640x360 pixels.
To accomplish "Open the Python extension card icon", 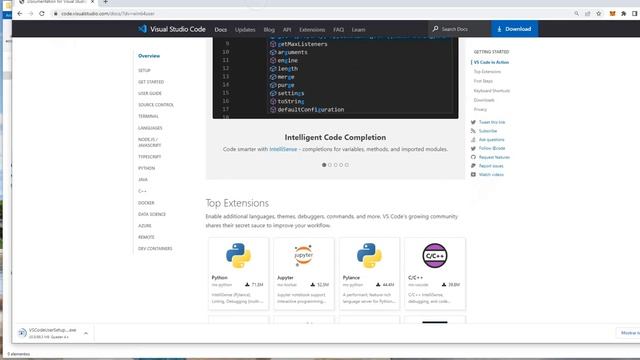I will [238, 256].
